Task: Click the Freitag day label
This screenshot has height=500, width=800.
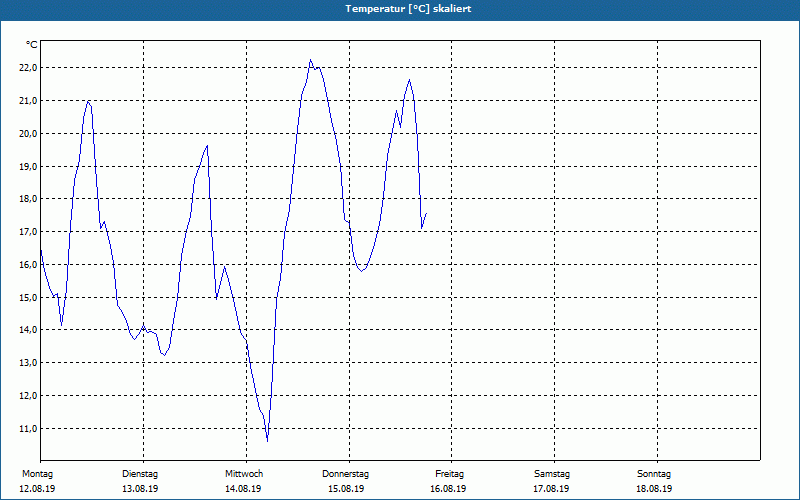Action: (x=449, y=474)
